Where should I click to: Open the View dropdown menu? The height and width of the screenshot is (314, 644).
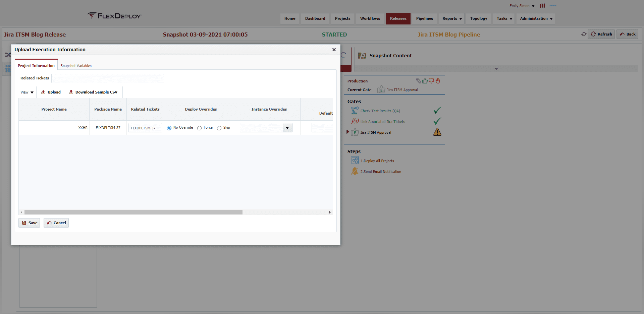[x=27, y=92]
